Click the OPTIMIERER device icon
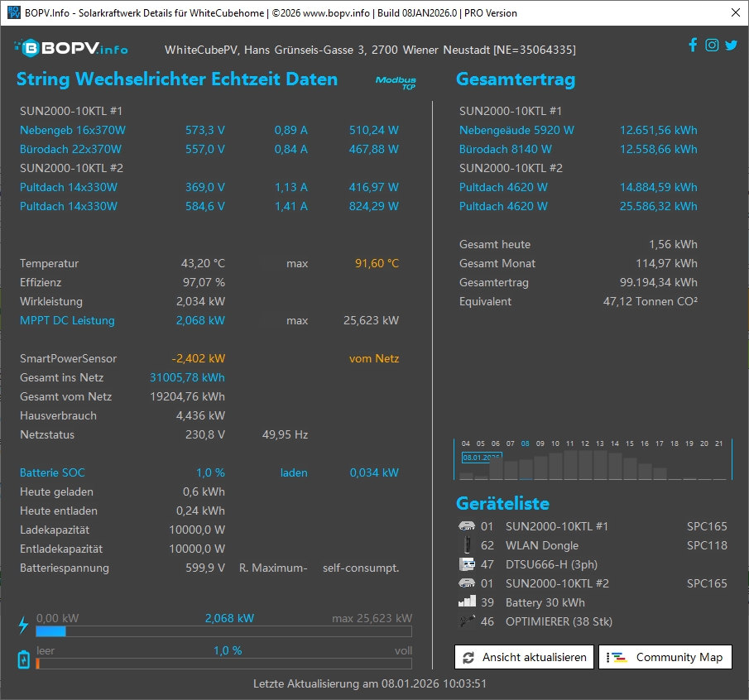This screenshot has width=749, height=700. (466, 621)
